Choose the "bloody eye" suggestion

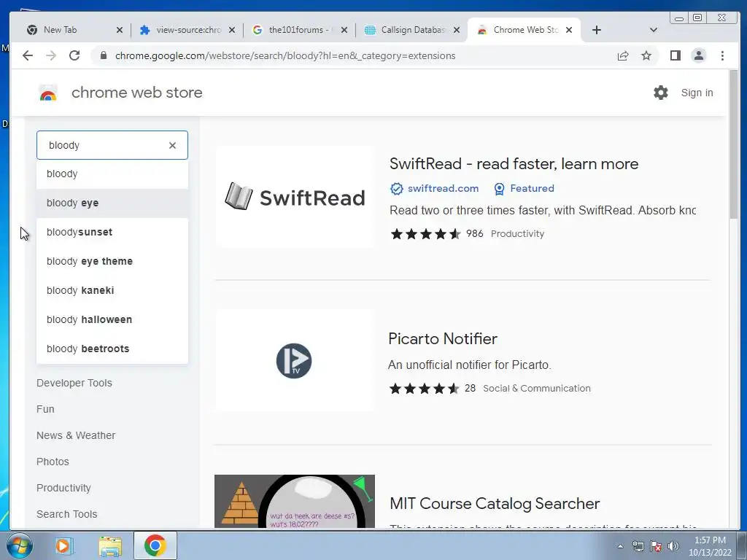click(x=112, y=203)
